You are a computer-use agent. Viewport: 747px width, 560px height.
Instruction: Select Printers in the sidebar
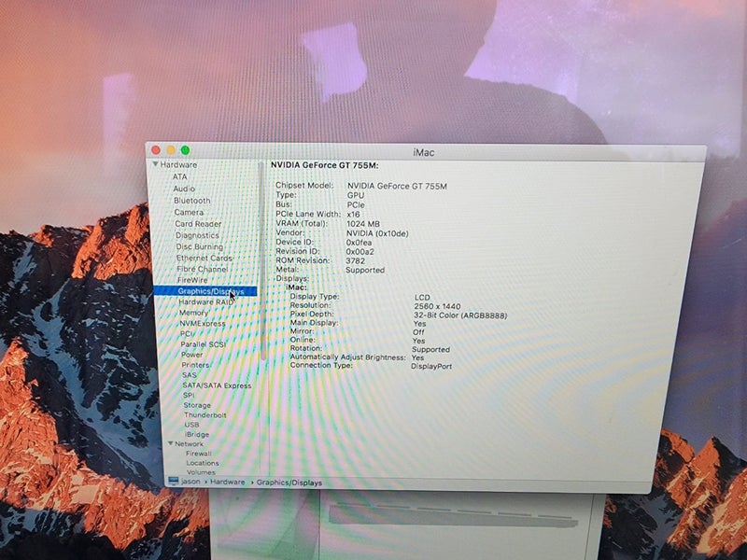195,365
